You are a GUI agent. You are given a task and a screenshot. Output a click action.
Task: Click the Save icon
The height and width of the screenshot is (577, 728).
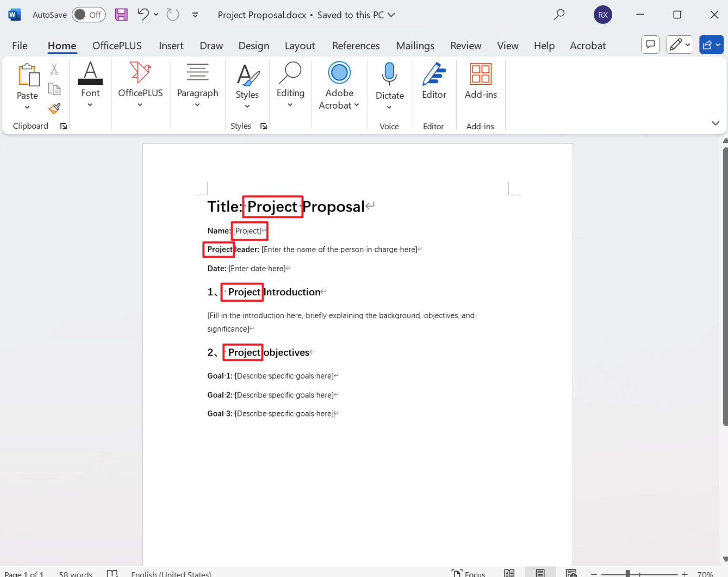pos(121,14)
